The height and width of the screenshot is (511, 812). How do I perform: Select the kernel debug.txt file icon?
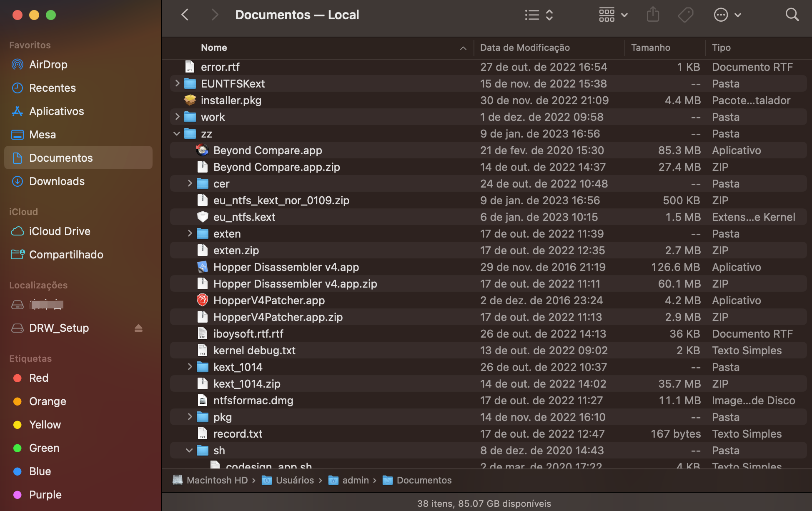(202, 350)
